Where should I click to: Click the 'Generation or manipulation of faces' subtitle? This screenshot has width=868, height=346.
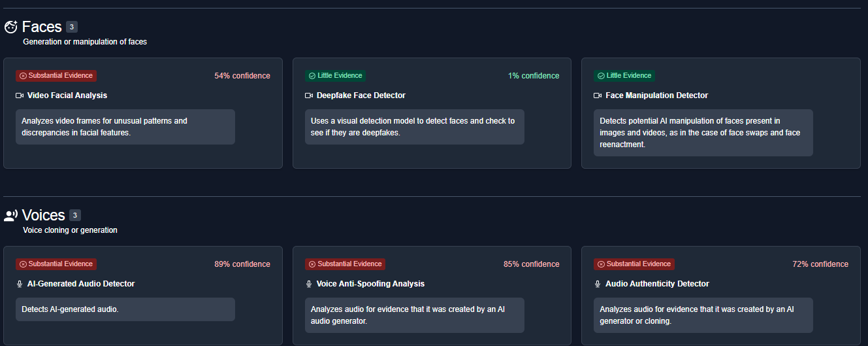(x=85, y=42)
